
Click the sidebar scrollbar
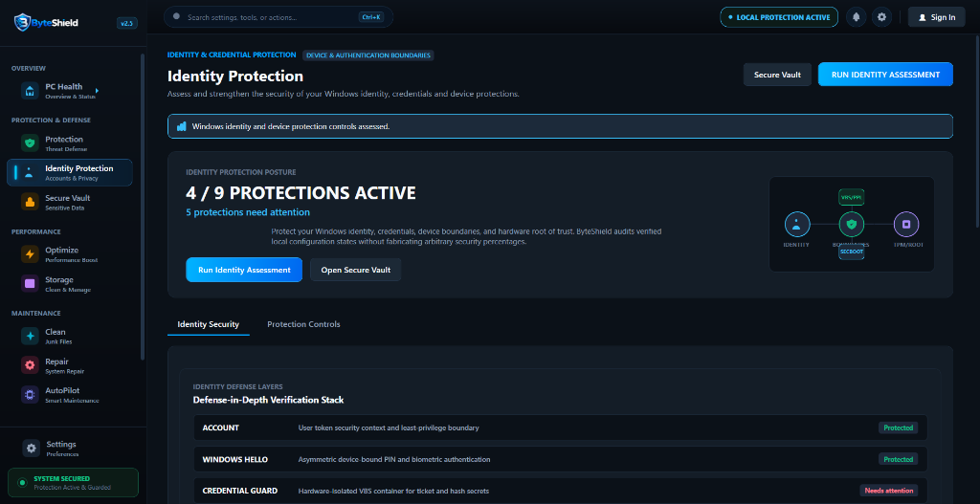point(143,207)
